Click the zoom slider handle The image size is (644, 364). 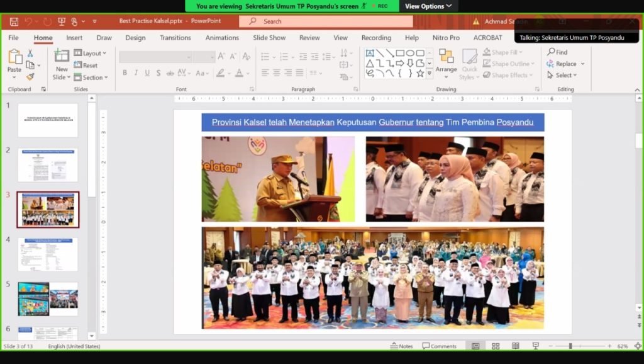[570, 346]
